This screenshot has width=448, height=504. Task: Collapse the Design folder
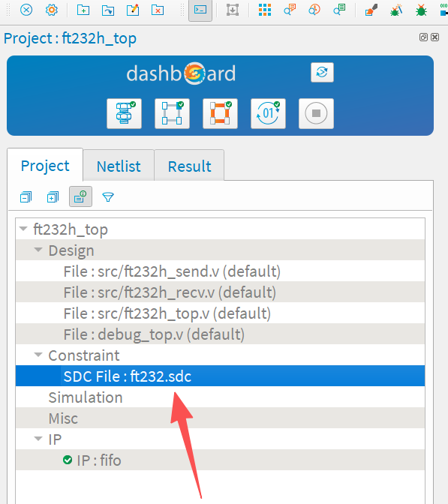tap(38, 250)
